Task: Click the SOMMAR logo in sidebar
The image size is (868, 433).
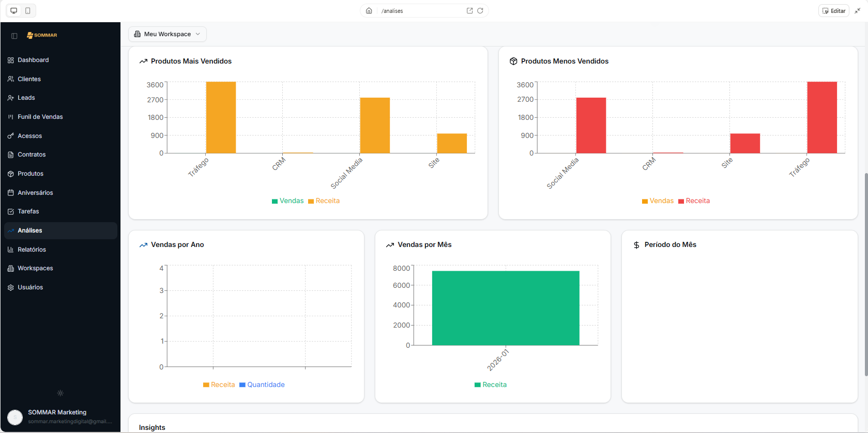Action: (42, 35)
